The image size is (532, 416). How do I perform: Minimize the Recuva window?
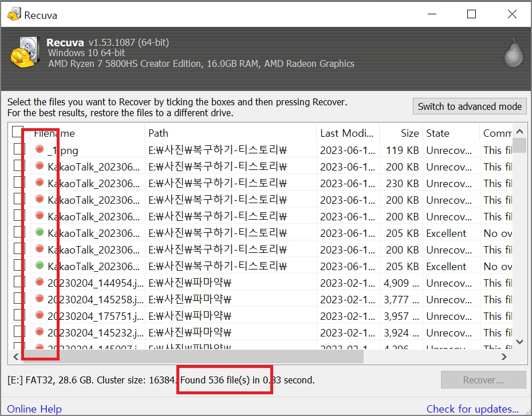[x=432, y=14]
